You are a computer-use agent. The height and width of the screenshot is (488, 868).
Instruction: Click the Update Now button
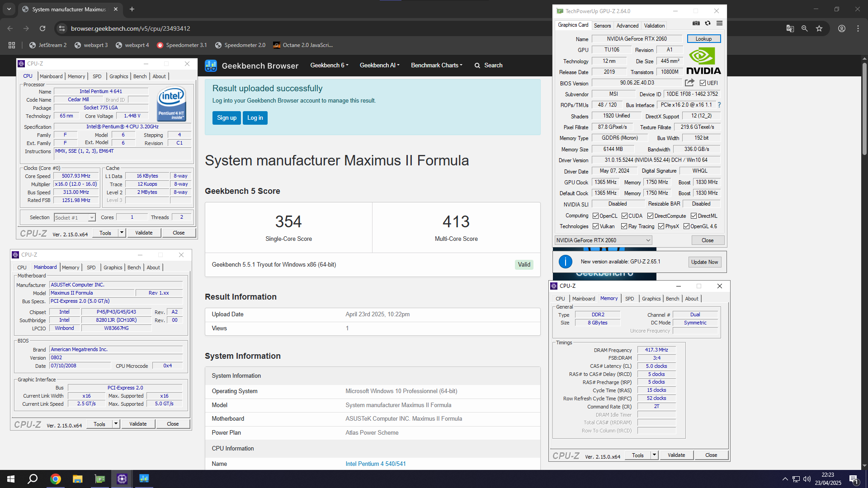[704, 262]
